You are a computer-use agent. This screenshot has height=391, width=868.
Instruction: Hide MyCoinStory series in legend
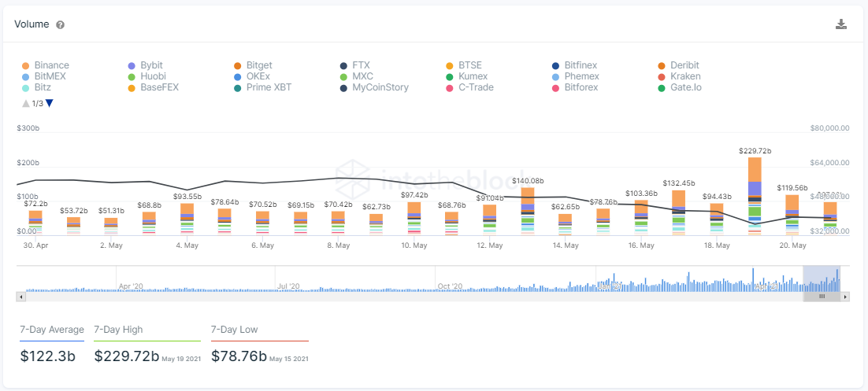tap(374, 87)
